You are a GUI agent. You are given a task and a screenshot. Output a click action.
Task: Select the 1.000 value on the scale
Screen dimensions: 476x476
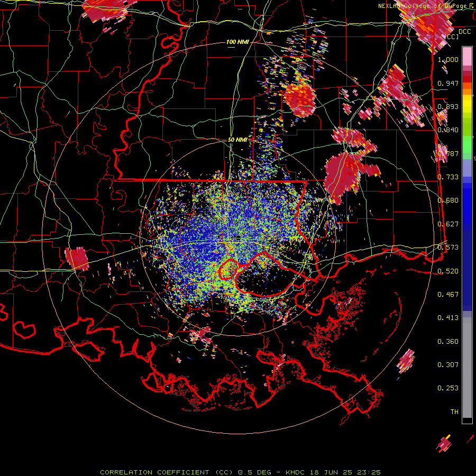[x=448, y=59]
